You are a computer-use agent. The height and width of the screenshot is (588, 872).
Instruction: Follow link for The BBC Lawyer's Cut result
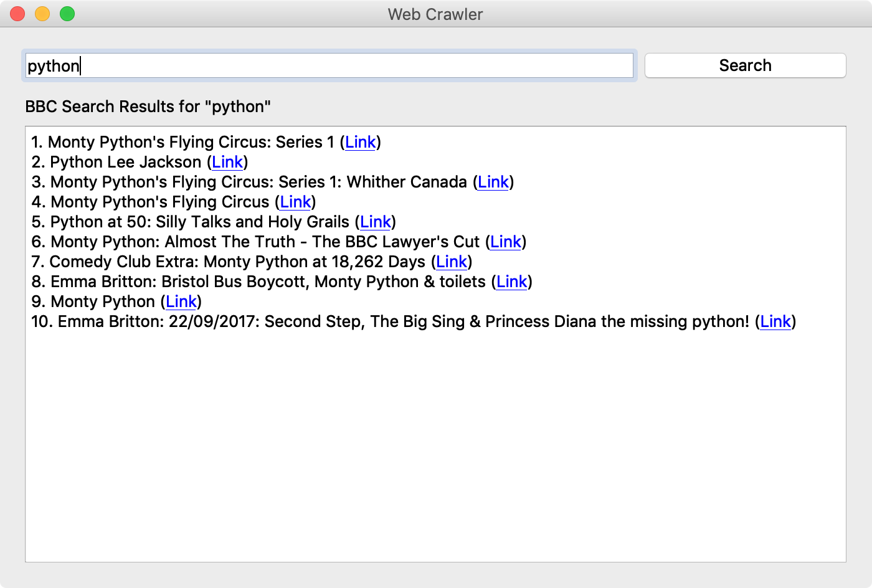[506, 242]
